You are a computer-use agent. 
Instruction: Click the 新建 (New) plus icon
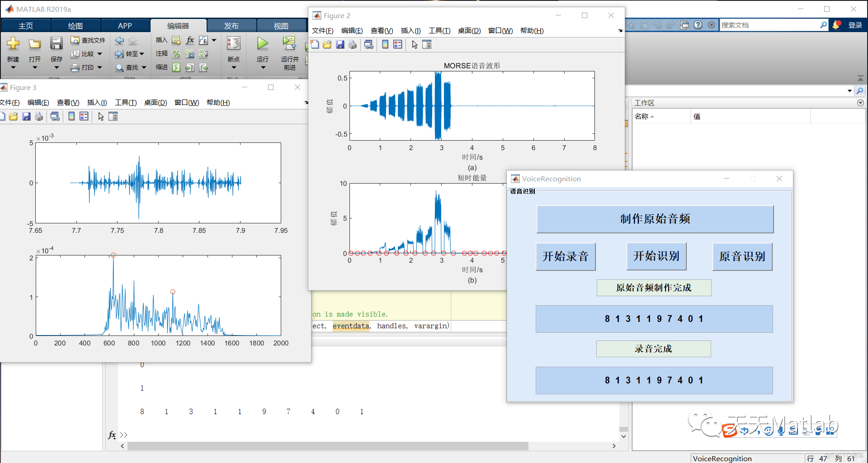coord(13,43)
